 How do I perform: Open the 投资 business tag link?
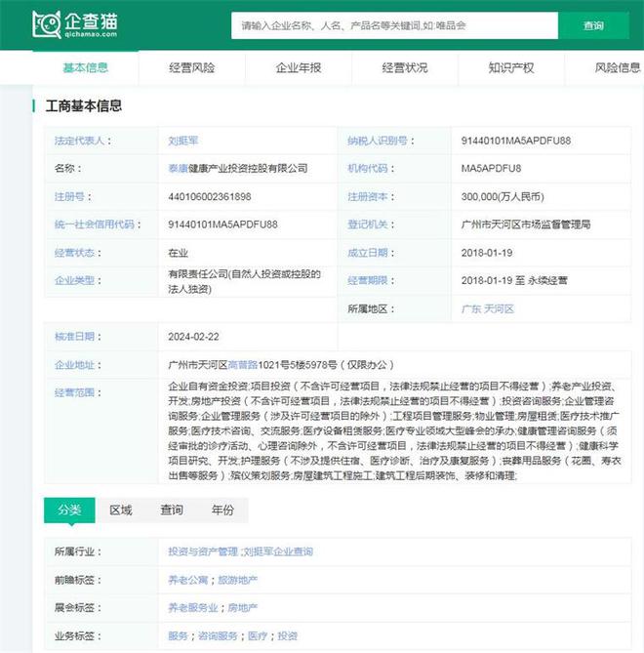(x=287, y=636)
